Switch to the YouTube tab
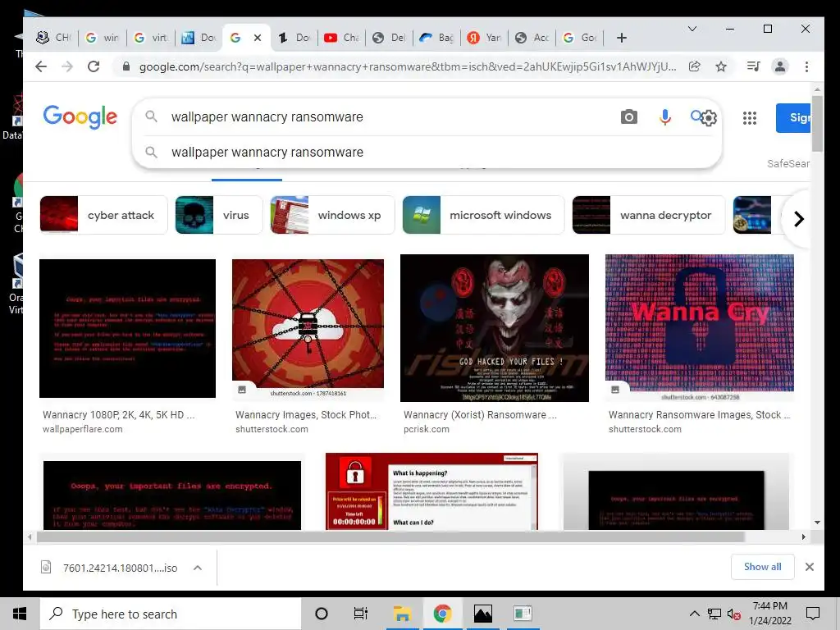Image resolution: width=840 pixels, height=630 pixels. click(341, 38)
